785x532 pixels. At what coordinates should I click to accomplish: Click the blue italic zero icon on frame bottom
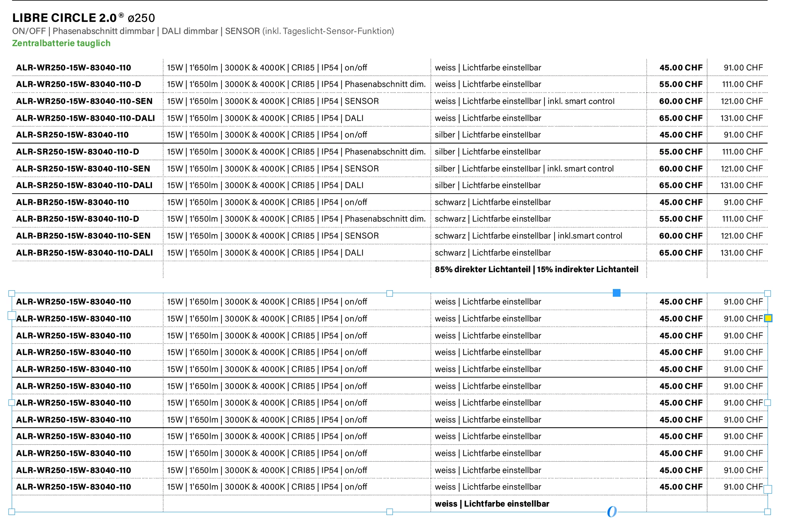pos(612,512)
